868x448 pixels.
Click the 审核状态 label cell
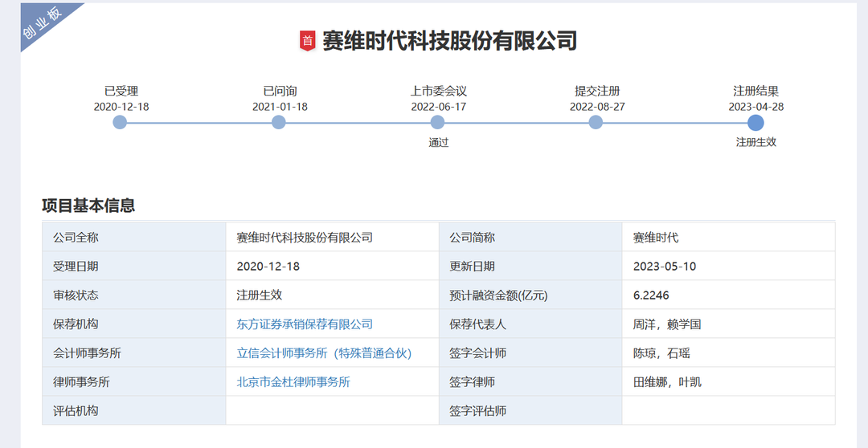click(134, 295)
